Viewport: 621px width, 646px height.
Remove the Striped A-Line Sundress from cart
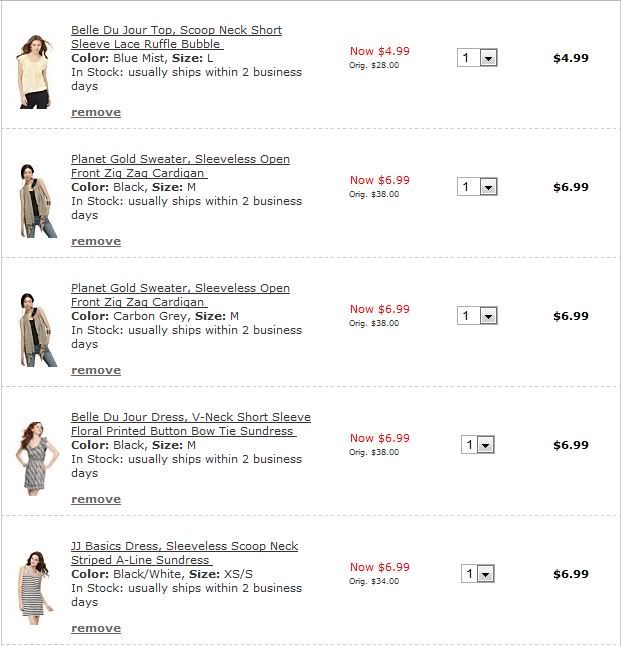tap(96, 628)
